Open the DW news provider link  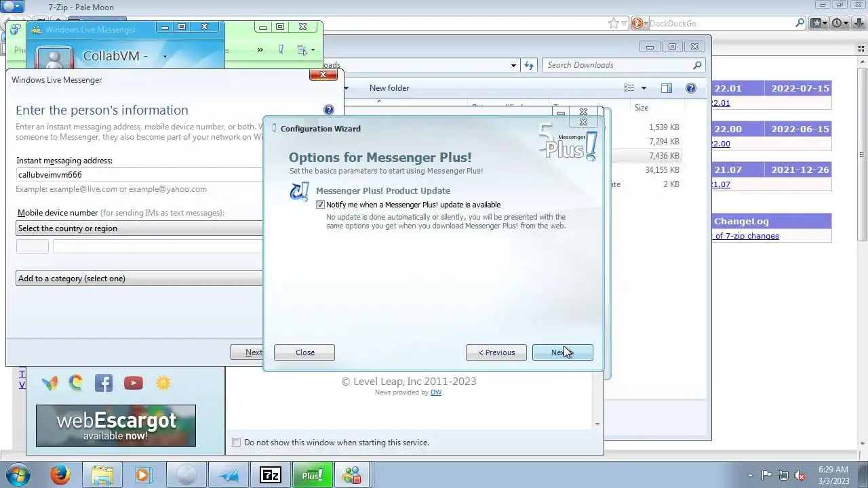pyautogui.click(x=436, y=392)
